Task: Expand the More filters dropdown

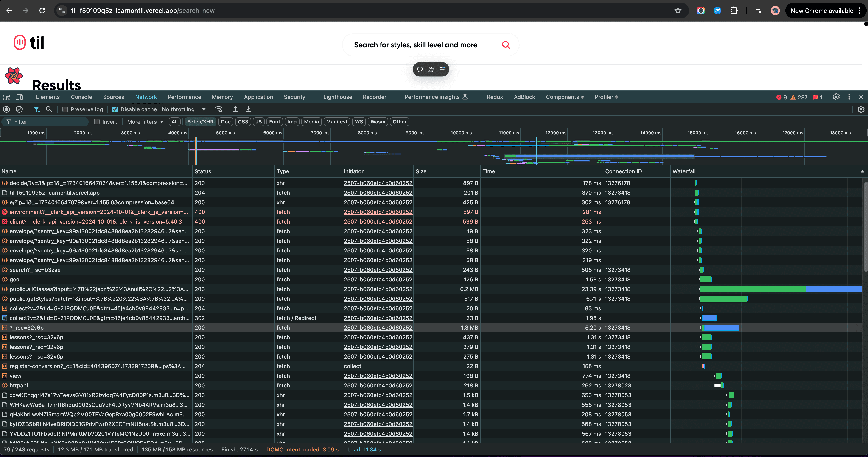Action: [145, 122]
